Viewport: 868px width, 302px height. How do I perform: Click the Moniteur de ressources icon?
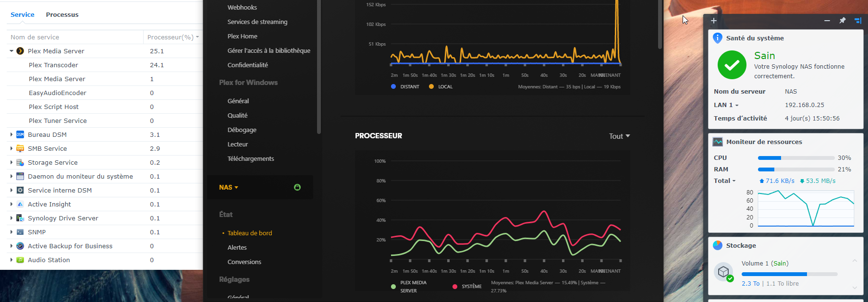click(x=718, y=142)
